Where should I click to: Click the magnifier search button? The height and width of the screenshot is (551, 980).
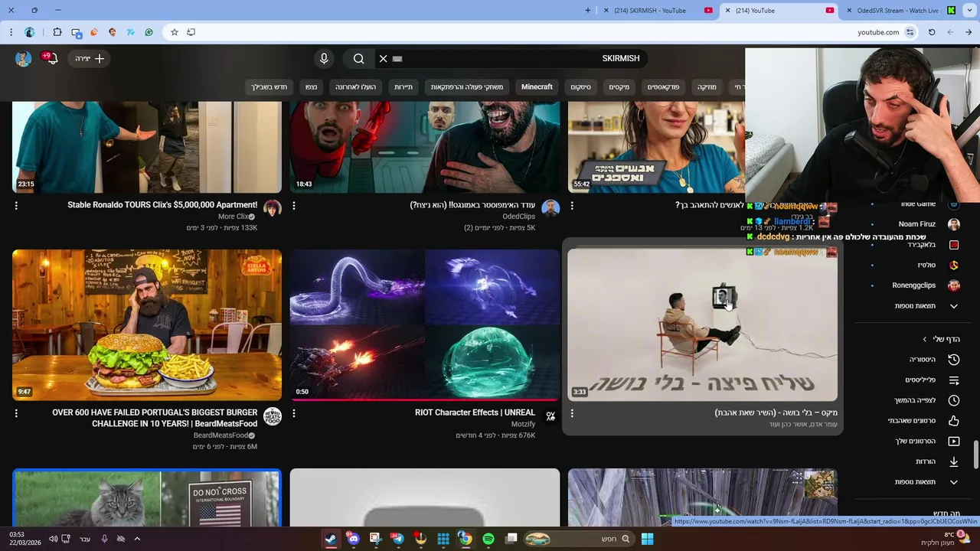tap(358, 58)
